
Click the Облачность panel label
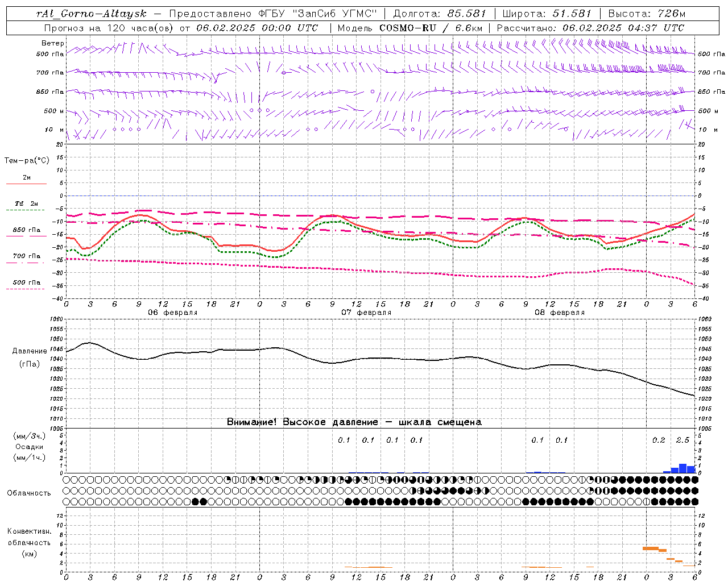(29, 493)
